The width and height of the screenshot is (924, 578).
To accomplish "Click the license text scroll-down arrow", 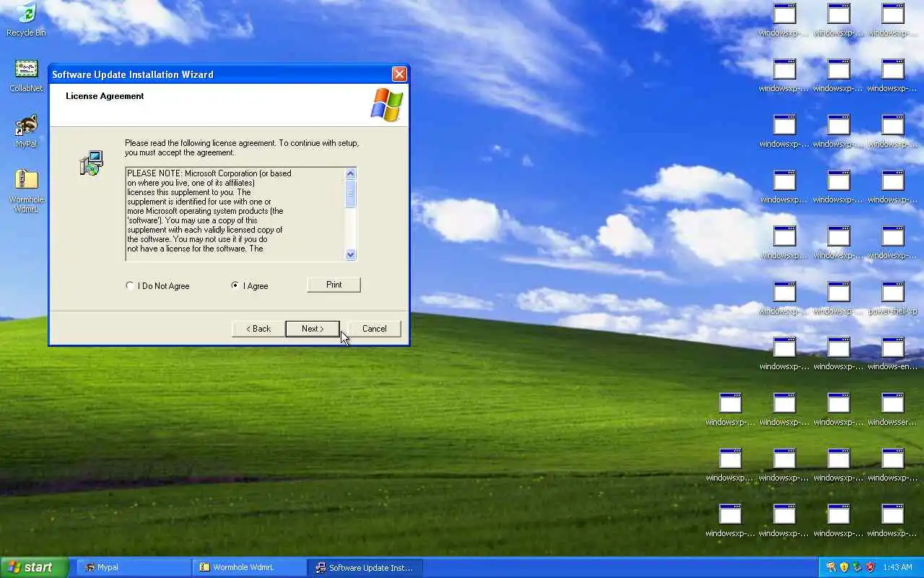I will (x=351, y=254).
